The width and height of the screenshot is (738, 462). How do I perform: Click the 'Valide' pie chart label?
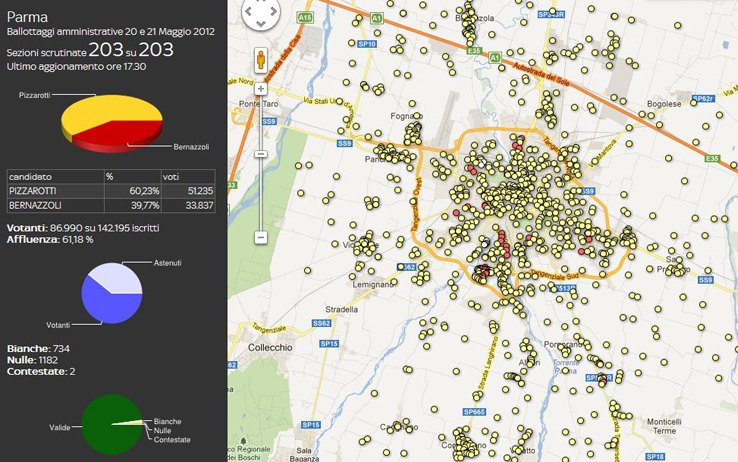click(60, 428)
